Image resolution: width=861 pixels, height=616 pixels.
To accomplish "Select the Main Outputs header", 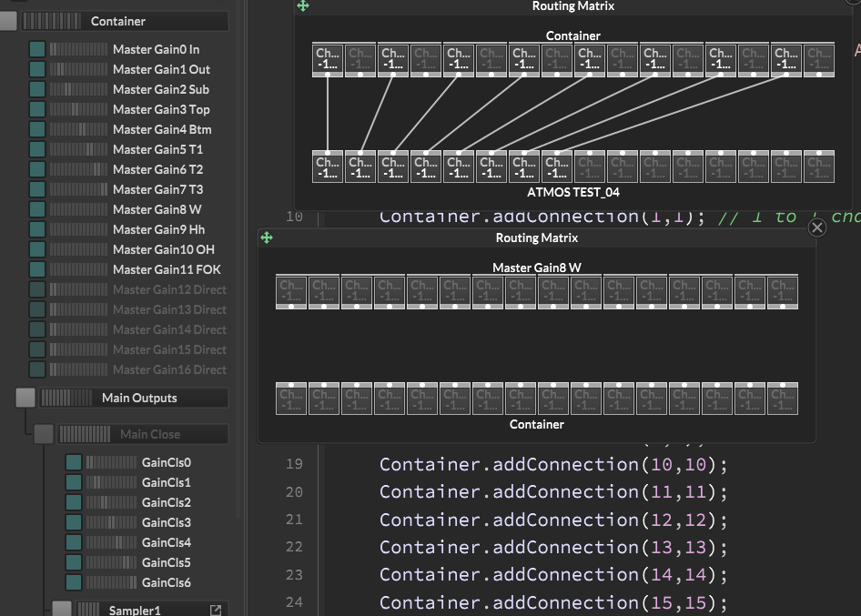I will coord(139,398).
